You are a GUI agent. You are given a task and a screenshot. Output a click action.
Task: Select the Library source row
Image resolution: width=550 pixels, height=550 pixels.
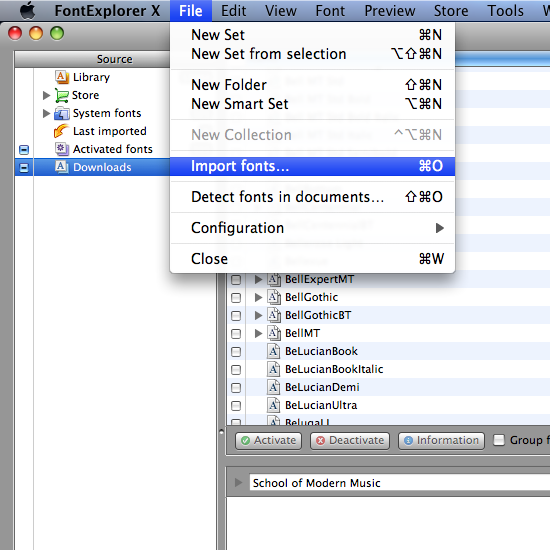click(93, 77)
